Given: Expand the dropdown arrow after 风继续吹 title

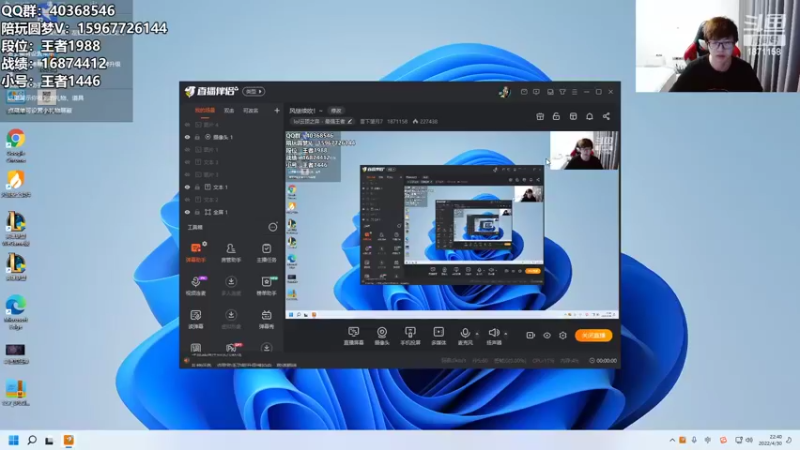Looking at the screenshot, I should [321, 111].
